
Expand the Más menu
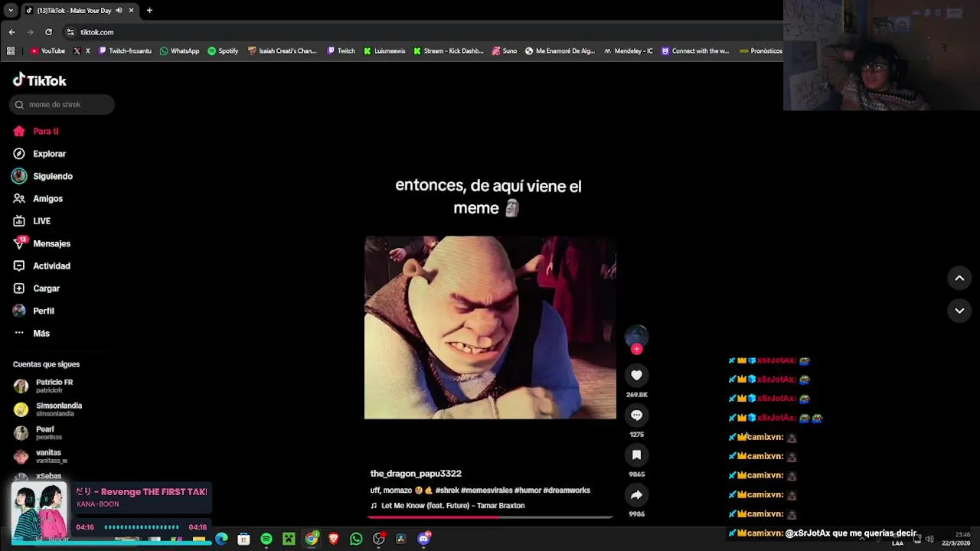coord(31,334)
